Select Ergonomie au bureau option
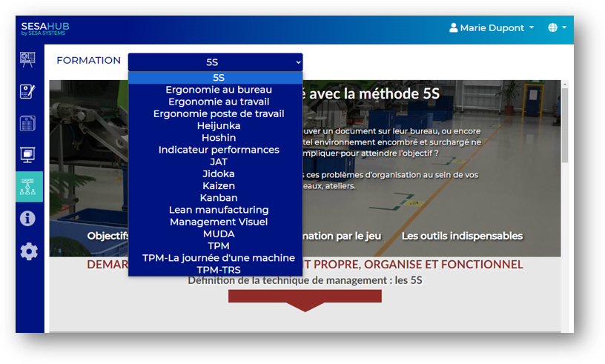 point(218,90)
